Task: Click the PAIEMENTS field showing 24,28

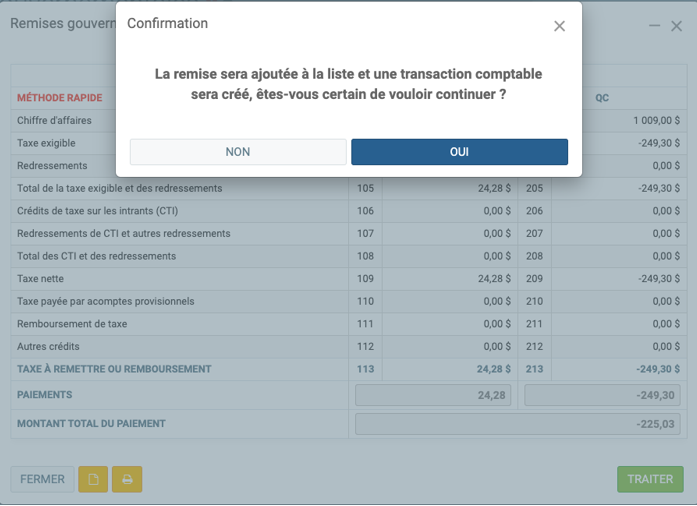Action: [433, 396]
